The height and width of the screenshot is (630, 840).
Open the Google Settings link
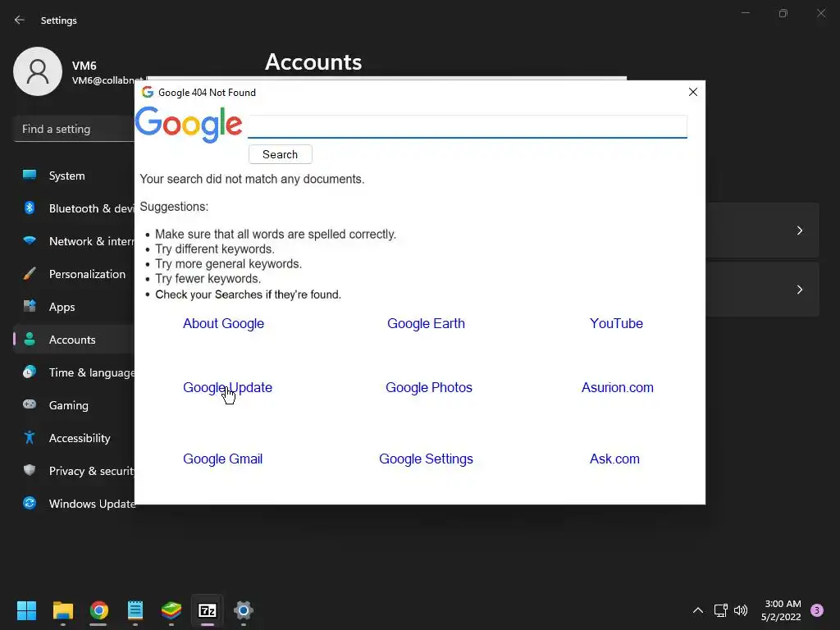tap(426, 459)
